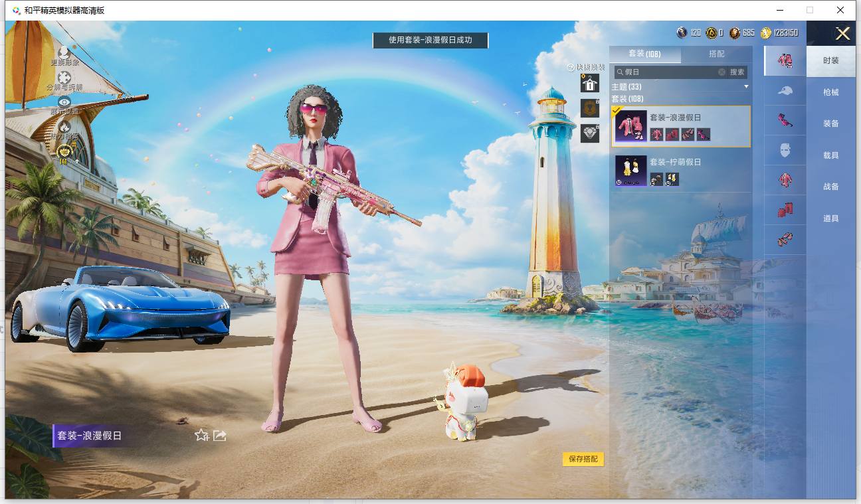Screen dimensions: 861x504
Task: Open the quick-change hanger preset slot
Action: point(590,83)
